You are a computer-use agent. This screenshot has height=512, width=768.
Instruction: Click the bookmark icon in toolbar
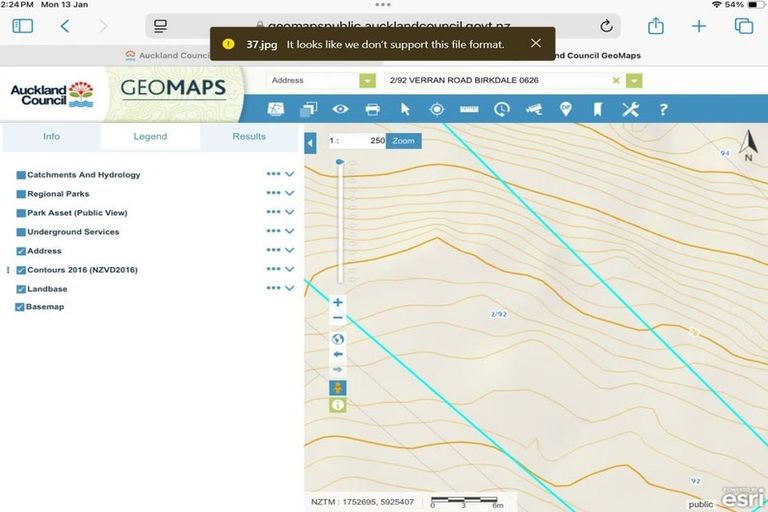tap(597, 109)
